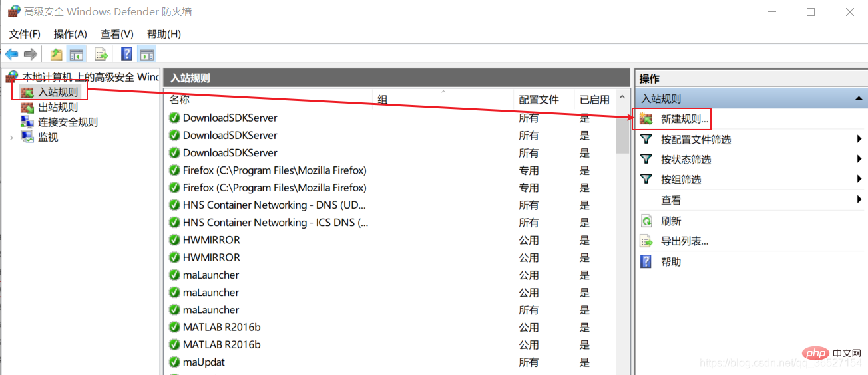Viewport: 868px width, 375px height.
Task: Sort rules by the 已启用 column header
Action: [595, 100]
